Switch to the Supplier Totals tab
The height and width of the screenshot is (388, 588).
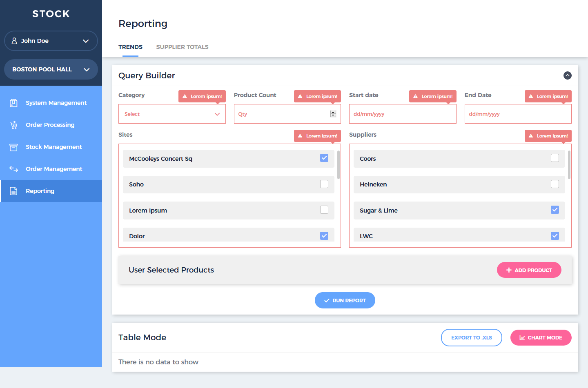coord(182,47)
